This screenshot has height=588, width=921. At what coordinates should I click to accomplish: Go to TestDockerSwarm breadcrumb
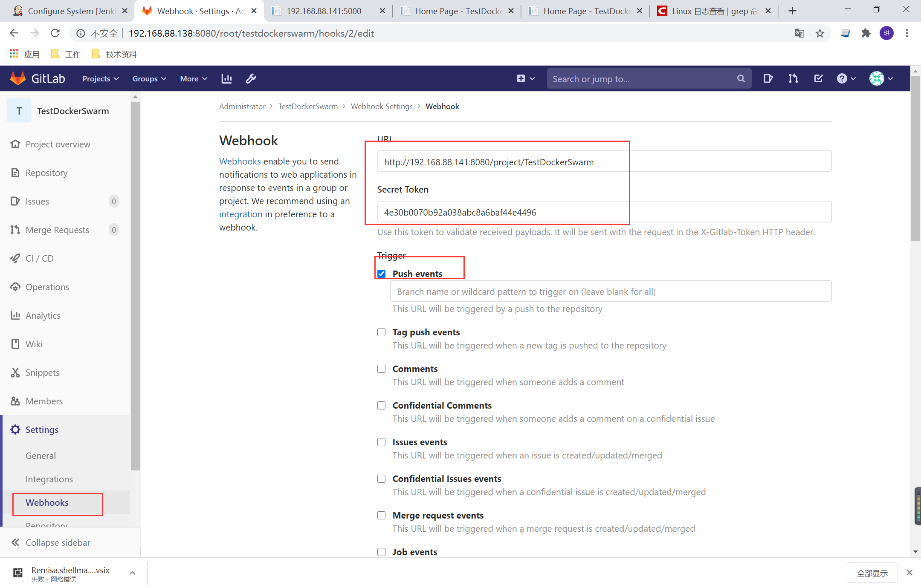coord(308,106)
